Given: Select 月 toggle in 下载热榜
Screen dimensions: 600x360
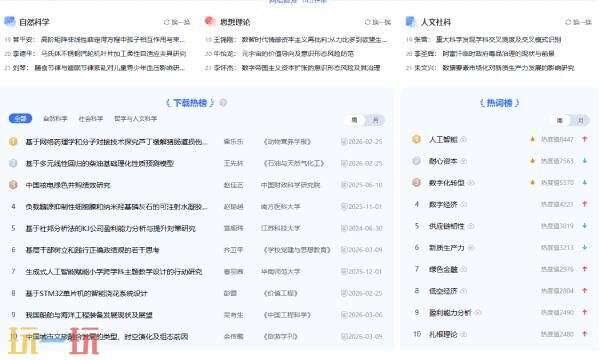Looking at the screenshot, I should coord(375,120).
